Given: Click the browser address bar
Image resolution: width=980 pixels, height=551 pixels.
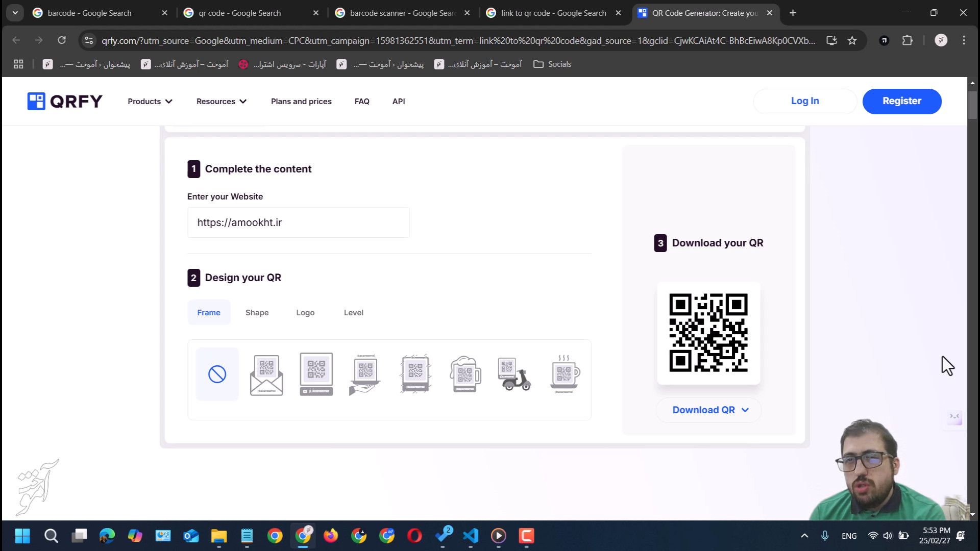Looking at the screenshot, I should pos(458,40).
